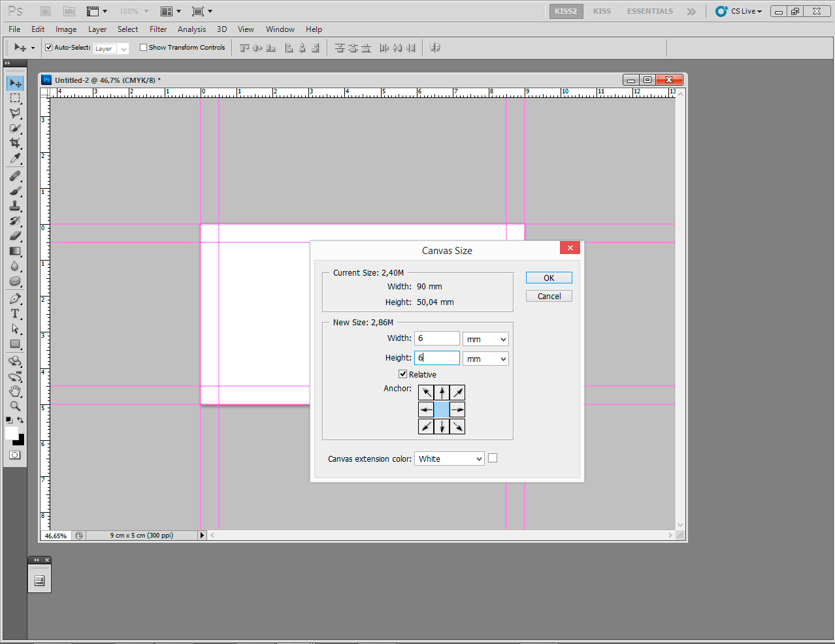Open the collapsed panel icon at bottom left

[39, 581]
